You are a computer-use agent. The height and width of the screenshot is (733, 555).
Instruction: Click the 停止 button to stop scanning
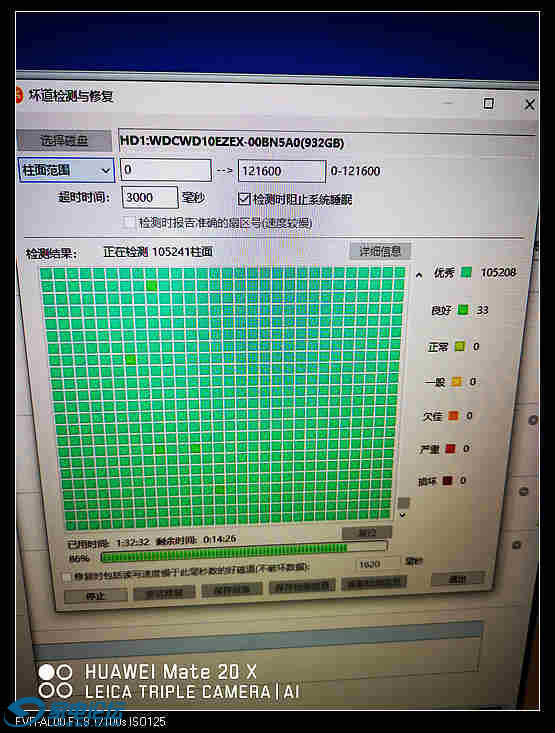(96, 596)
